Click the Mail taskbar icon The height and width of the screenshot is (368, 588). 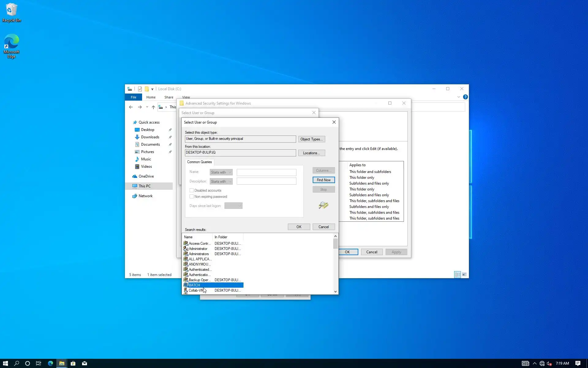85,363
